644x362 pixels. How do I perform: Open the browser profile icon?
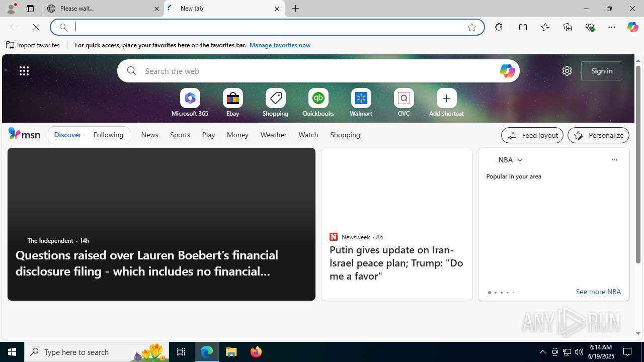click(11, 9)
